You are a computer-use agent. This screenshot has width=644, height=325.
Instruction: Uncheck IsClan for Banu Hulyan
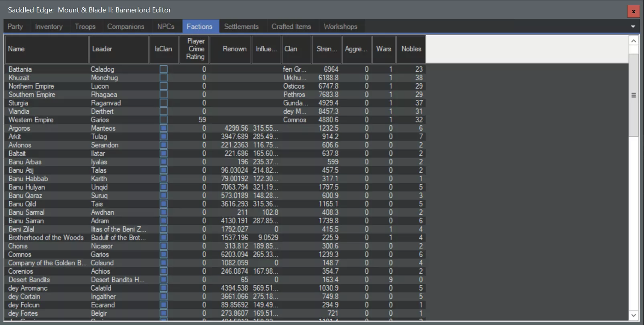163,187
